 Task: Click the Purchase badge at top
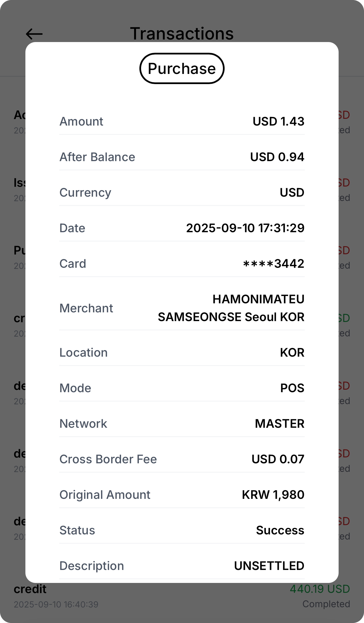(182, 69)
